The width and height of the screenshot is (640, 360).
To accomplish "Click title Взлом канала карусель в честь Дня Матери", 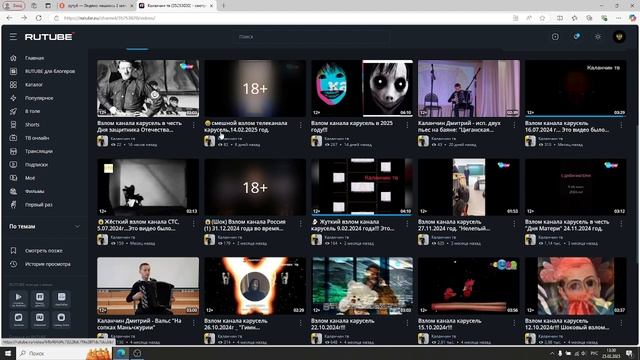I will pos(567,225).
